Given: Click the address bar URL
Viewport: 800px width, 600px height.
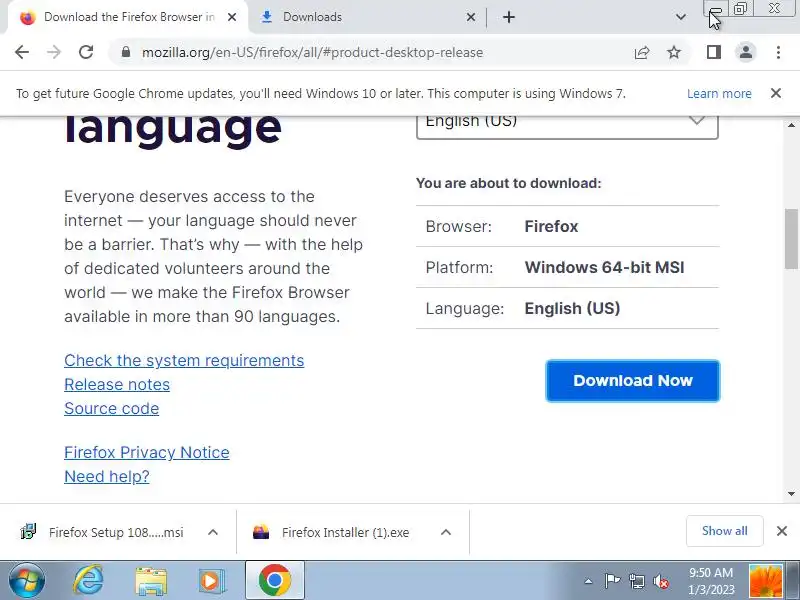Looking at the screenshot, I should click(x=312, y=52).
